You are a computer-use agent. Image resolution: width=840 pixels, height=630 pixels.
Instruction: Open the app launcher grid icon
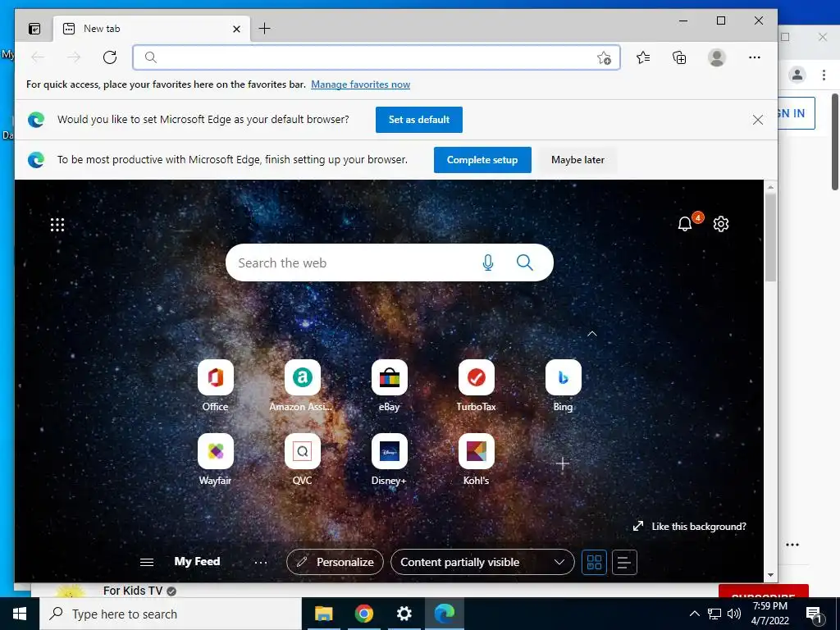(x=57, y=225)
